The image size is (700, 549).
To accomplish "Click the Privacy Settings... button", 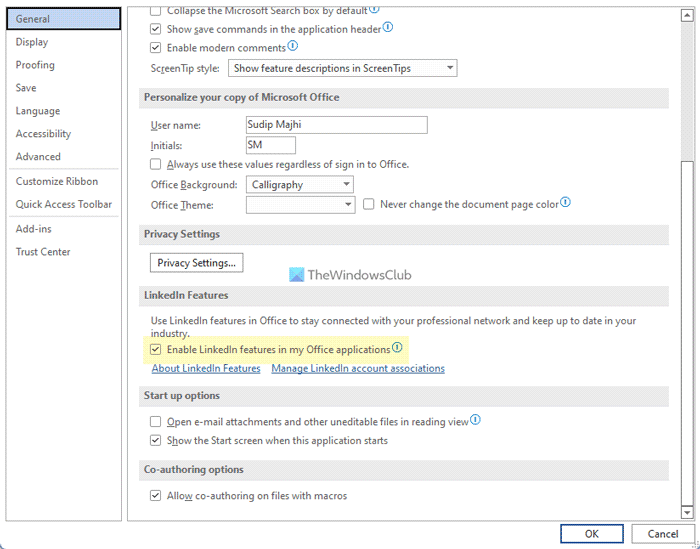I will 196,263.
